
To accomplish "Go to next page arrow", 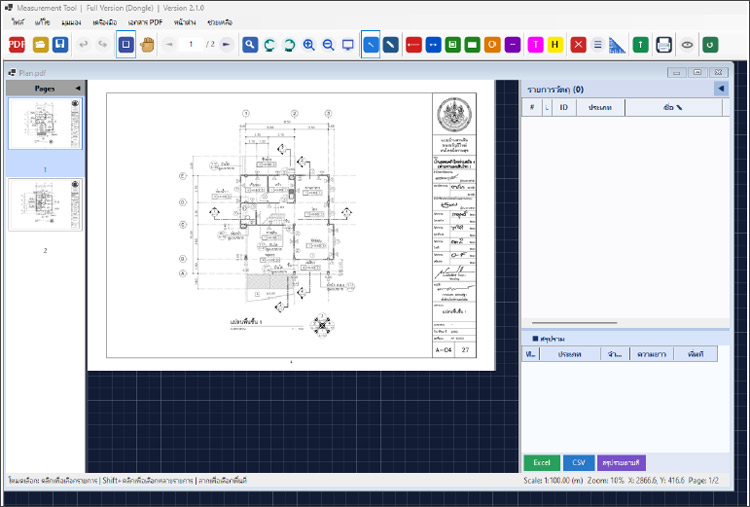I will pyautogui.click(x=227, y=44).
